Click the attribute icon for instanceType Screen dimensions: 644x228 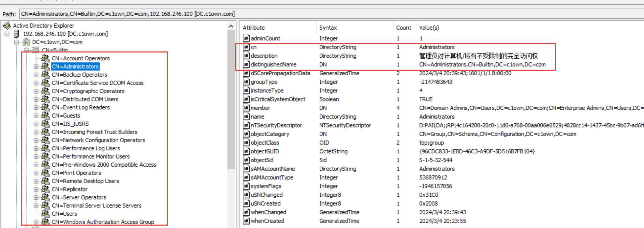(x=246, y=90)
